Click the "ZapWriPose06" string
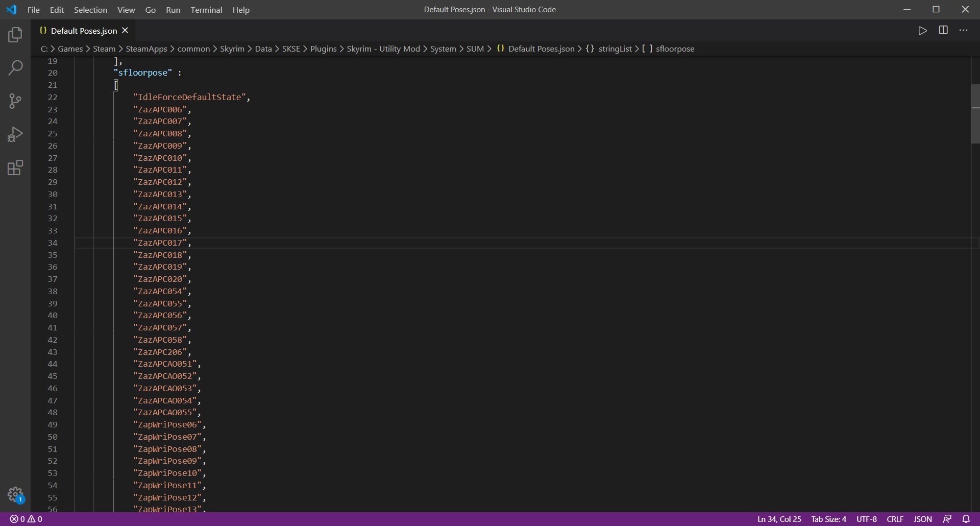980x526 pixels. (167, 424)
